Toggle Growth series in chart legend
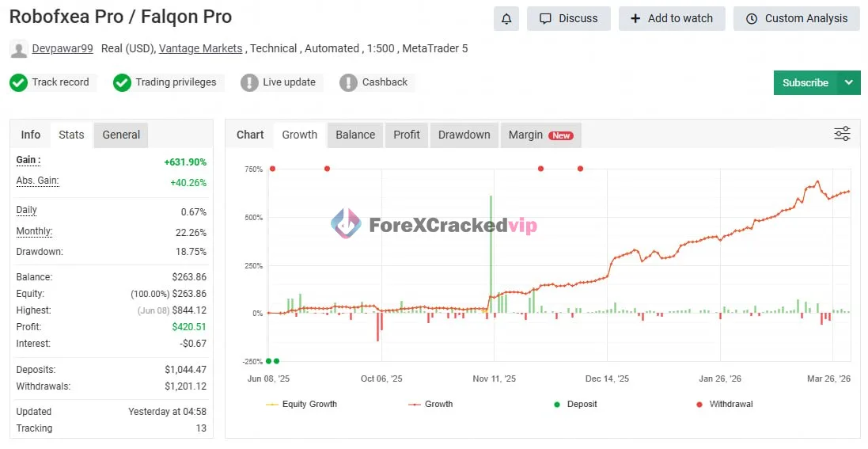Image resolution: width=868 pixels, height=449 pixels. (x=430, y=404)
